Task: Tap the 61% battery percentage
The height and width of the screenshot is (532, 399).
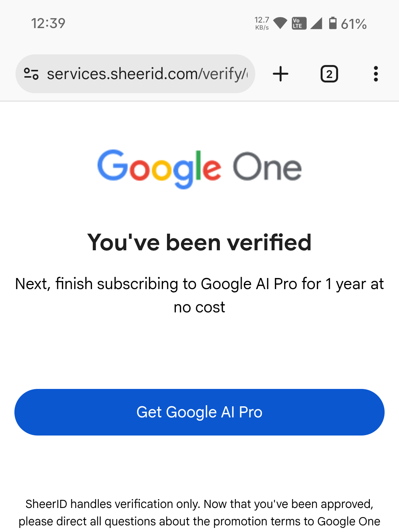Action: click(x=354, y=24)
